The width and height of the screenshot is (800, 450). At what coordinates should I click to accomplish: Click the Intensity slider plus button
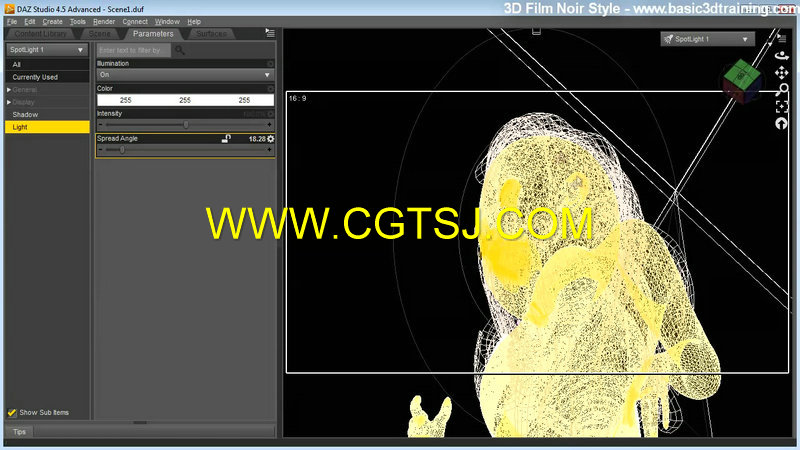coord(269,124)
